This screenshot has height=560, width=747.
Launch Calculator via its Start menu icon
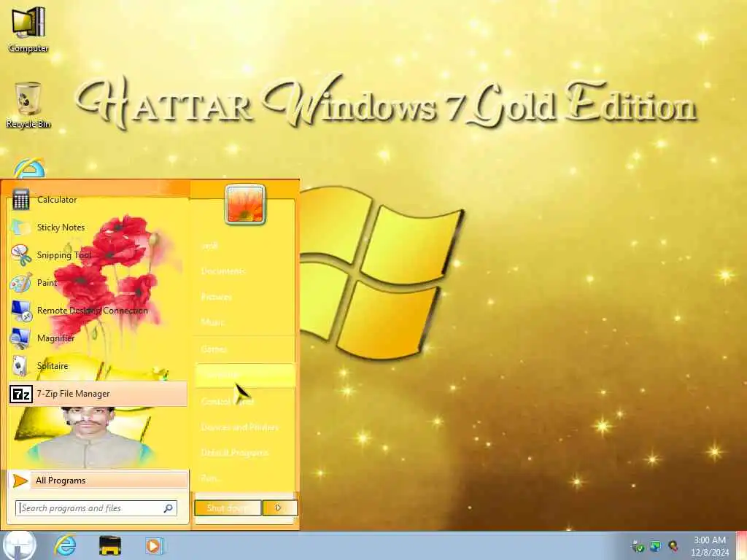20,200
